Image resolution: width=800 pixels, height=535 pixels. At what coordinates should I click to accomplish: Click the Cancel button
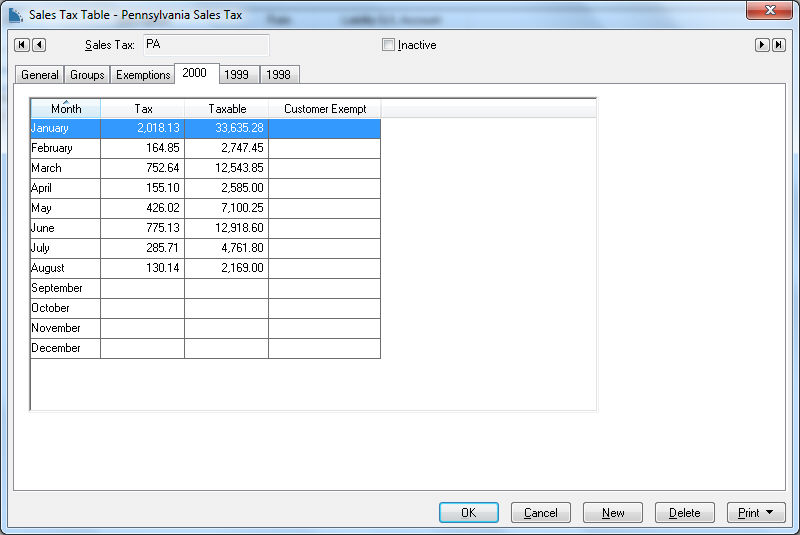(541, 513)
